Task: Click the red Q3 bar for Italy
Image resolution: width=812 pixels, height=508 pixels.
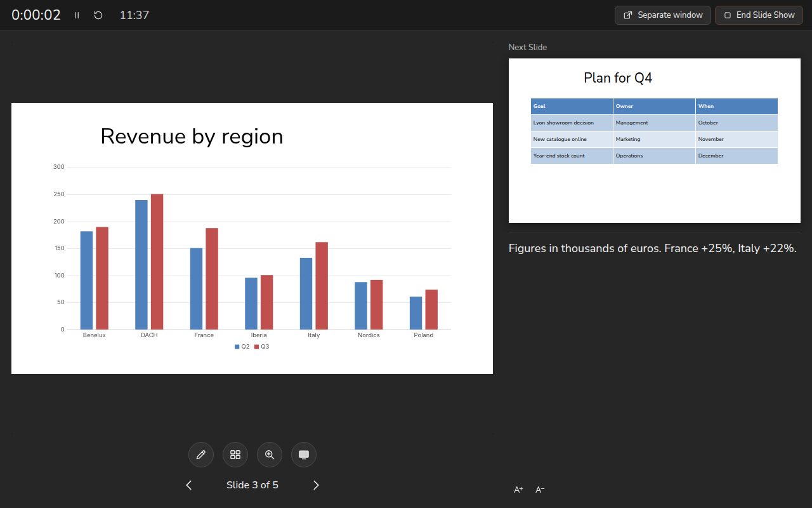Action: pos(322,286)
